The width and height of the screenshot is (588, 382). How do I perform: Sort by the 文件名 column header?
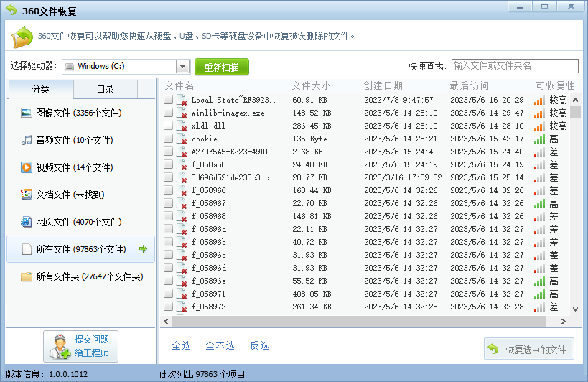pyautogui.click(x=179, y=86)
